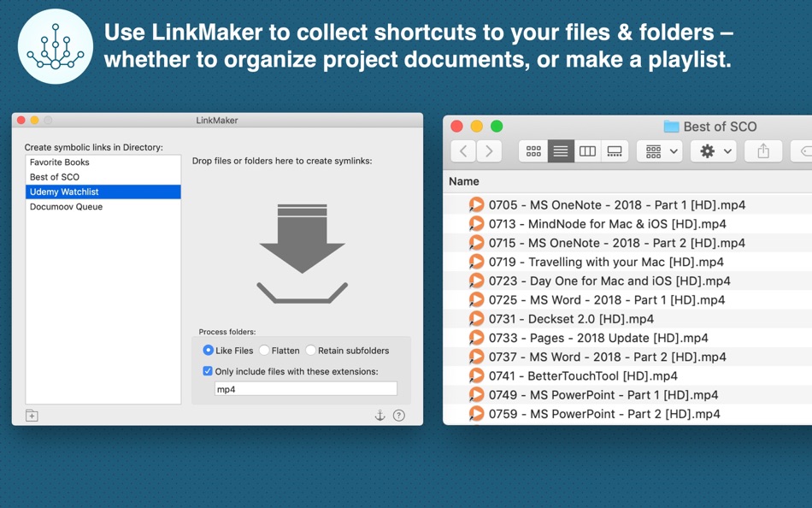Uncheck Only include files with these extensions
This screenshot has width=812, height=508.
[x=208, y=371]
